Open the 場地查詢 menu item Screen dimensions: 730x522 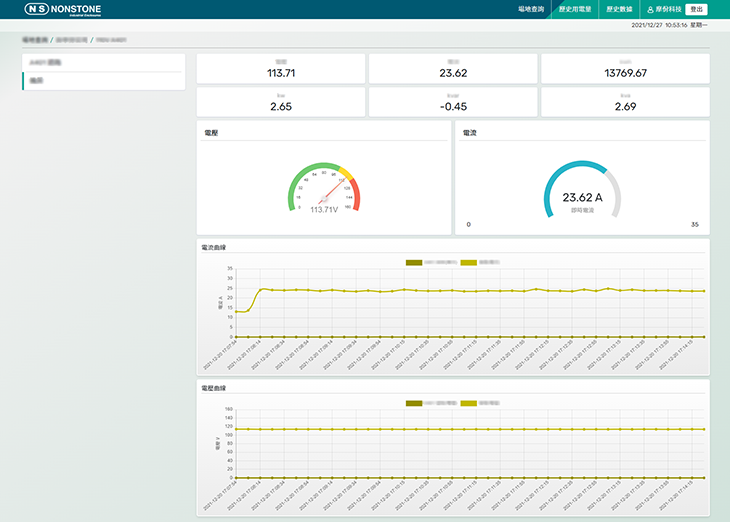click(x=531, y=9)
